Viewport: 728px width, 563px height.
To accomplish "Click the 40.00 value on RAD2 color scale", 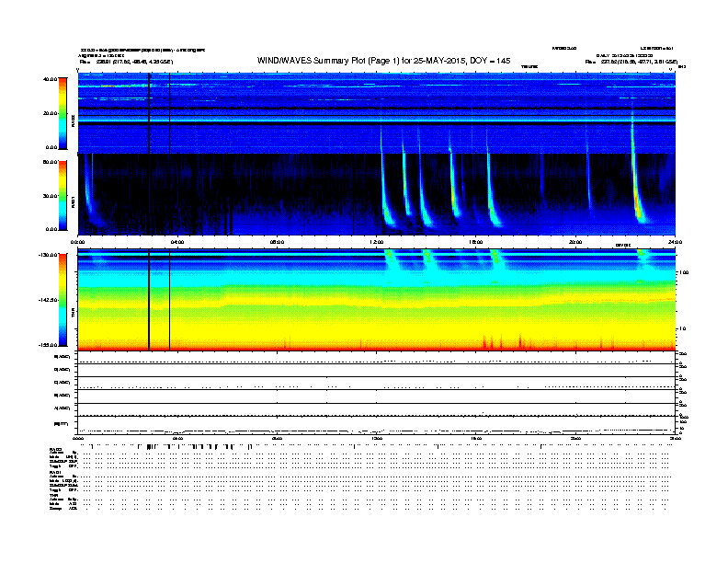I will pyautogui.click(x=50, y=79).
